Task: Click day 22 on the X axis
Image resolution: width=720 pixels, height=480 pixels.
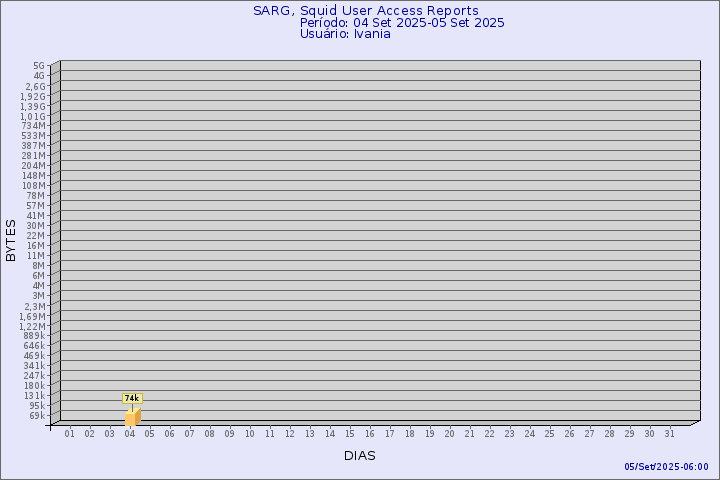Action: 490,433
